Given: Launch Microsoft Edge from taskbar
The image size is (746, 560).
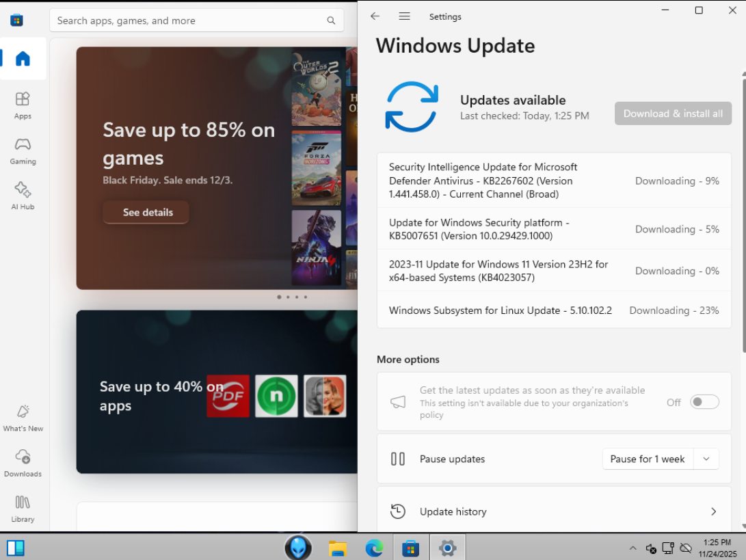Looking at the screenshot, I should [374, 548].
